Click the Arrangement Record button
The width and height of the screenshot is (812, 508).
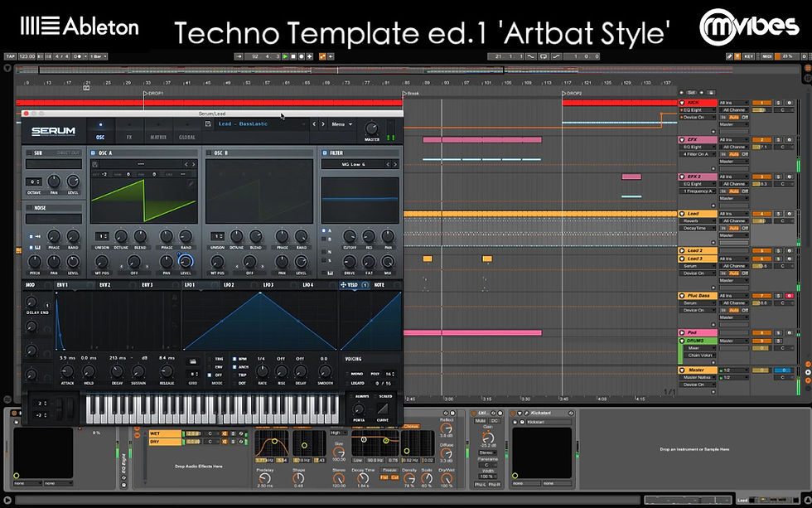pos(302,56)
